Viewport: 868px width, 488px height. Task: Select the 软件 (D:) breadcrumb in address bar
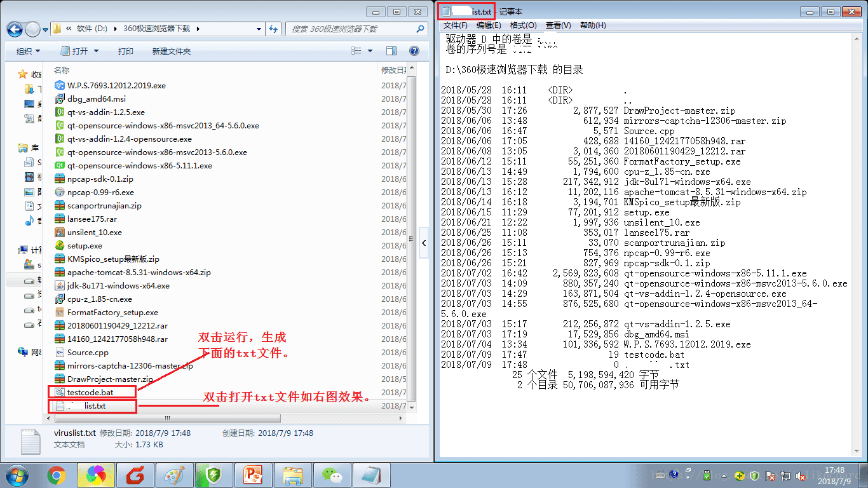pyautogui.click(x=92, y=29)
